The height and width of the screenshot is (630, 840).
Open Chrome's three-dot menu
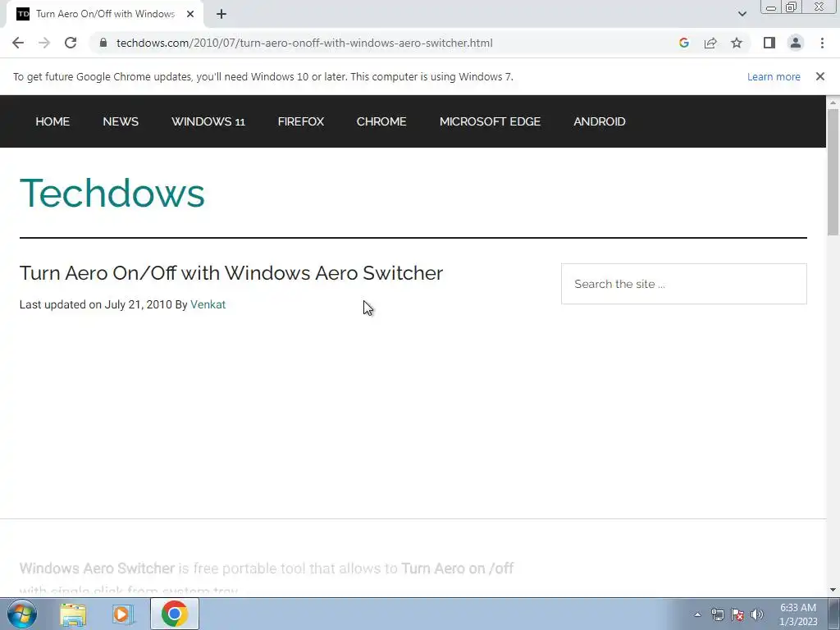(x=822, y=43)
